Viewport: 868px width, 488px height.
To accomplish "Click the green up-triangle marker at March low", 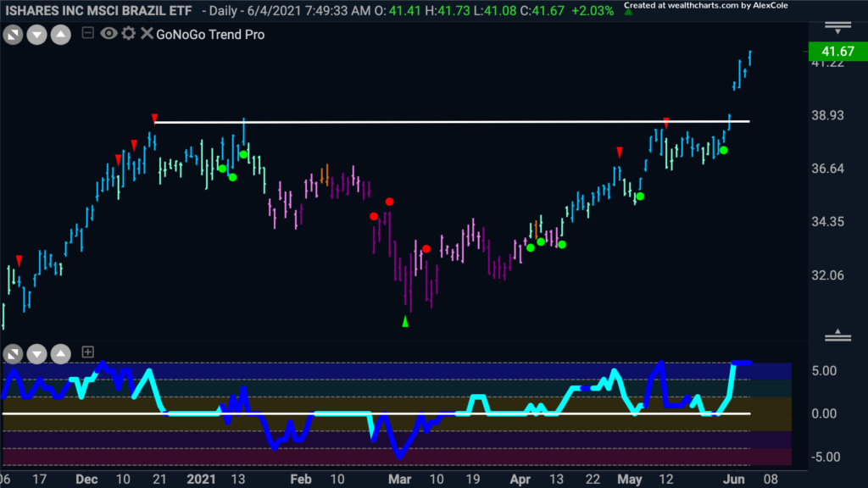I will [x=405, y=321].
